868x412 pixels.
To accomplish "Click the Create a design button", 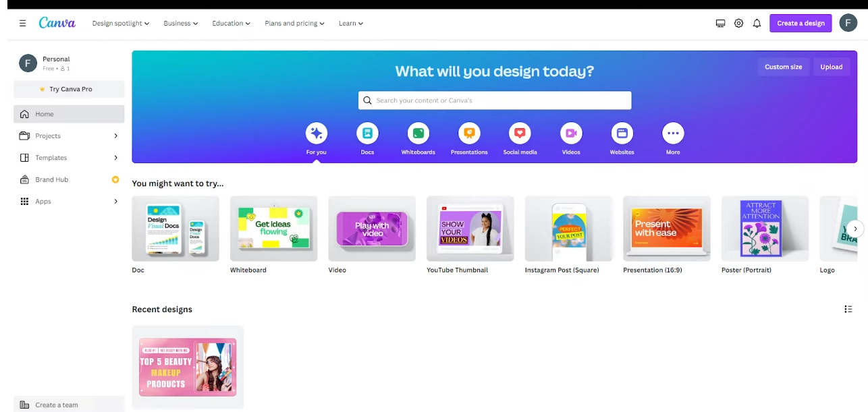I will pos(801,23).
